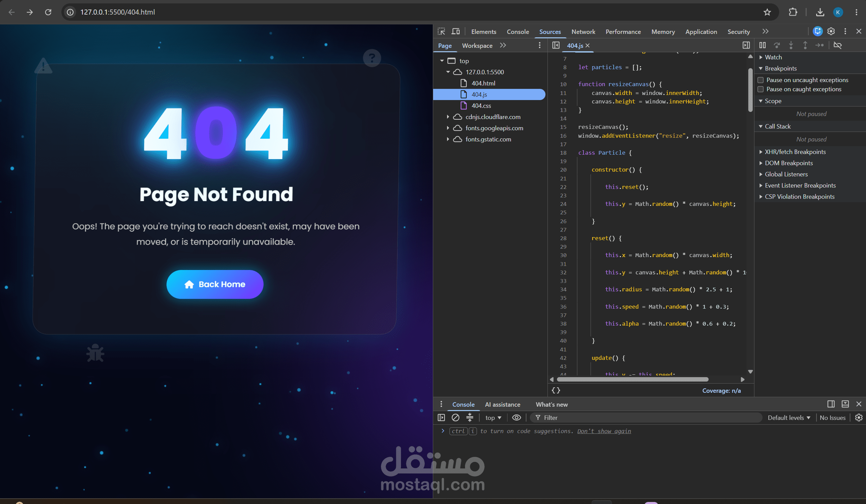Screen dimensions: 866x504
Task: Click the Don't show again link
Action: (x=604, y=431)
